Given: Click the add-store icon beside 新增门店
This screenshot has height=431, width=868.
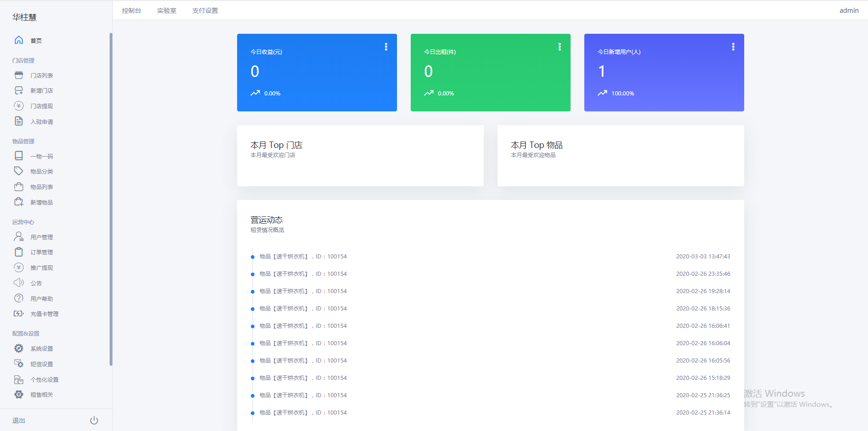Looking at the screenshot, I should coord(19,90).
